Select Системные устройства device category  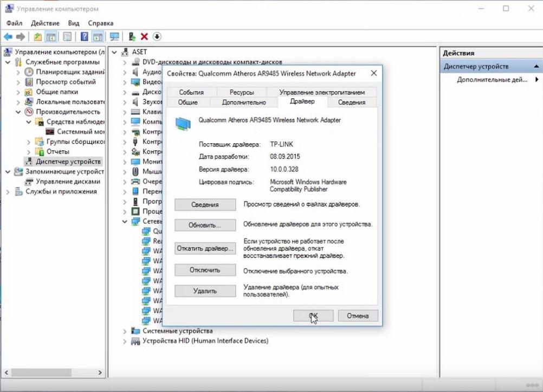point(177,331)
